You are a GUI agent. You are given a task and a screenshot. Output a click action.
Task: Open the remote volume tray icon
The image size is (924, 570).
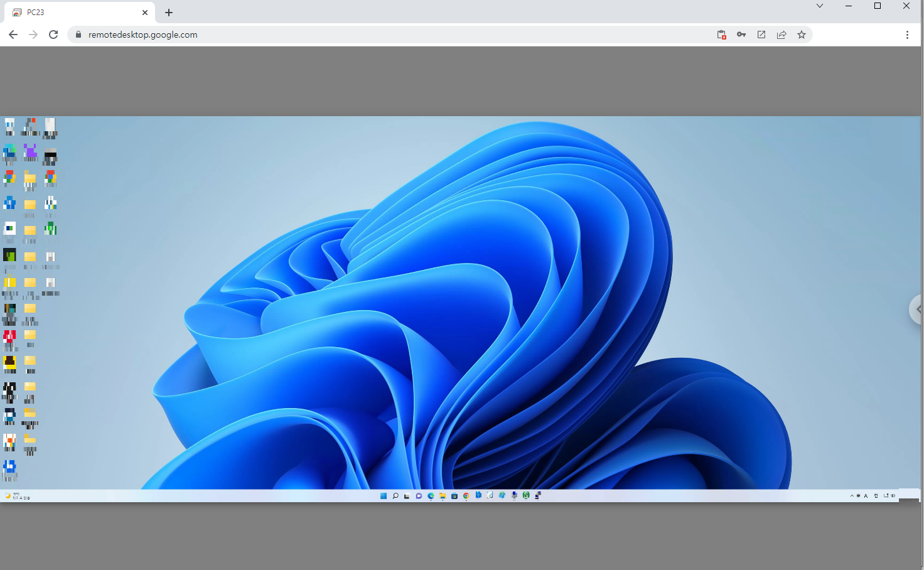coord(893,496)
